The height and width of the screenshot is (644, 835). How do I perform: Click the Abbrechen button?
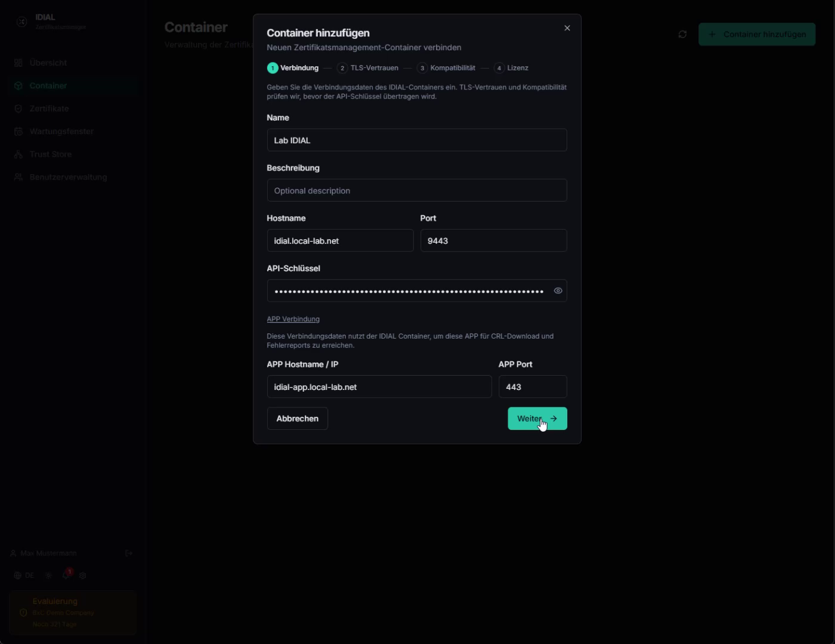[x=298, y=419]
